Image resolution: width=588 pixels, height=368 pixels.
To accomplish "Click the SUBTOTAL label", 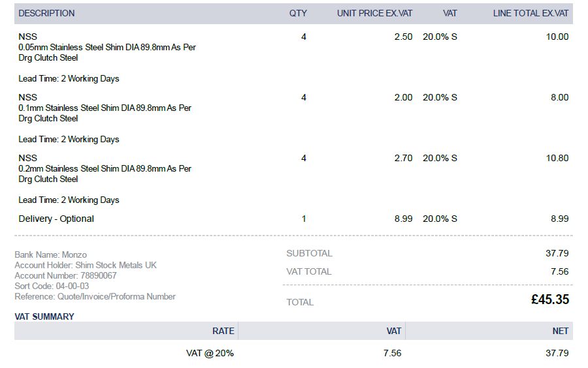I will point(309,254).
